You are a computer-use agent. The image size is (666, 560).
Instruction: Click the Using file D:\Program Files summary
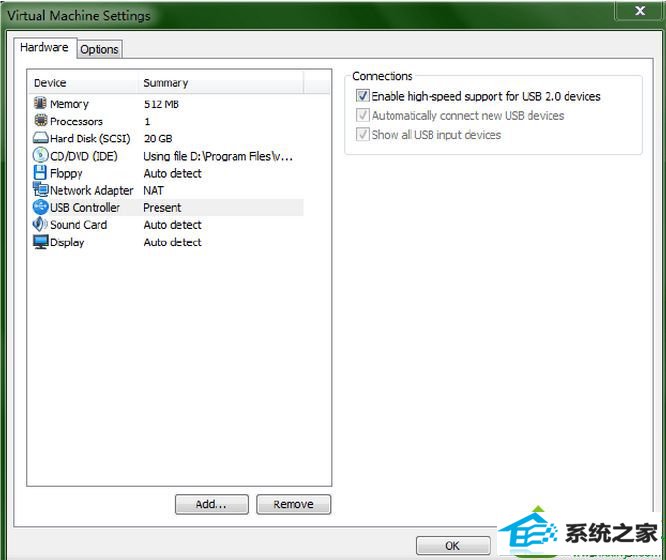pos(218,156)
